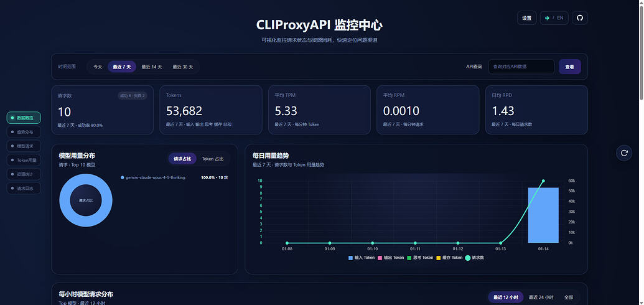Image resolution: width=644 pixels, height=305 pixels.
Task: Toggle 思考 Token legend swatch
Action: 409,258
